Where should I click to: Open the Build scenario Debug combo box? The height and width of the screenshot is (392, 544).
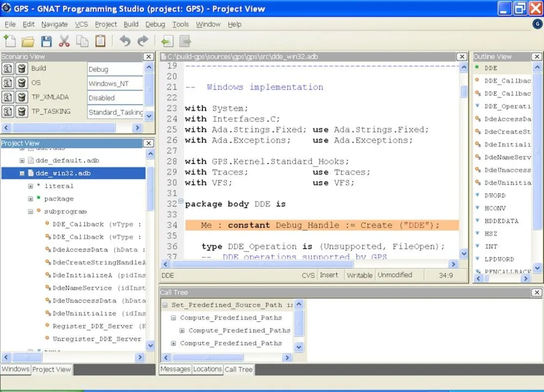[115, 69]
